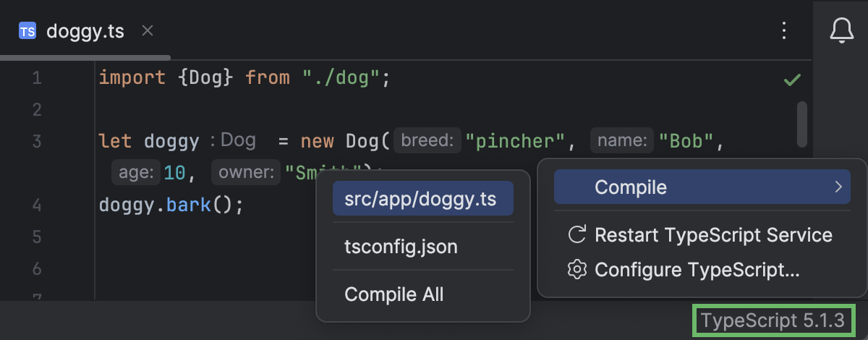868x340 pixels.
Task: Click the green checkmark inspection indicator
Action: (x=792, y=79)
